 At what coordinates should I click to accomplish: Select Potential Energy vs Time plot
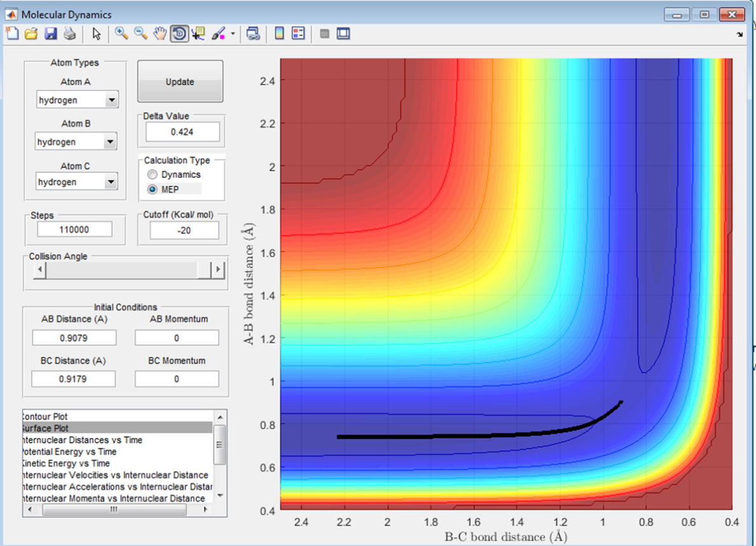69,451
